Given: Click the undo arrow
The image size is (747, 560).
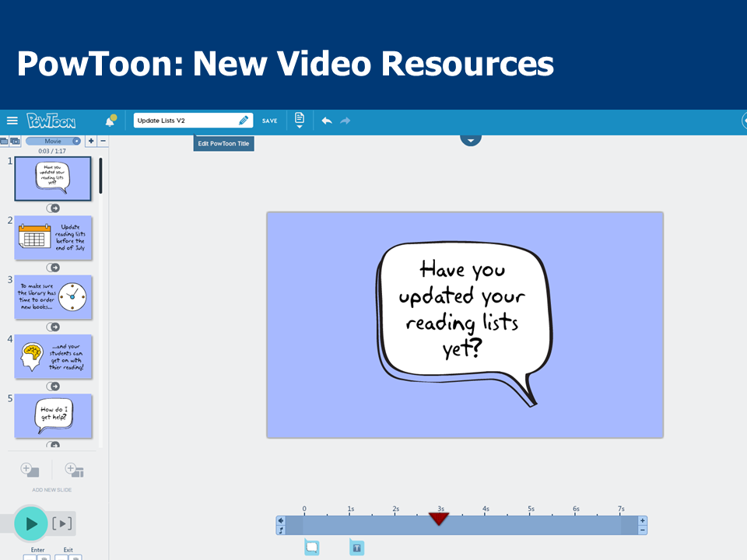Looking at the screenshot, I should [x=327, y=121].
